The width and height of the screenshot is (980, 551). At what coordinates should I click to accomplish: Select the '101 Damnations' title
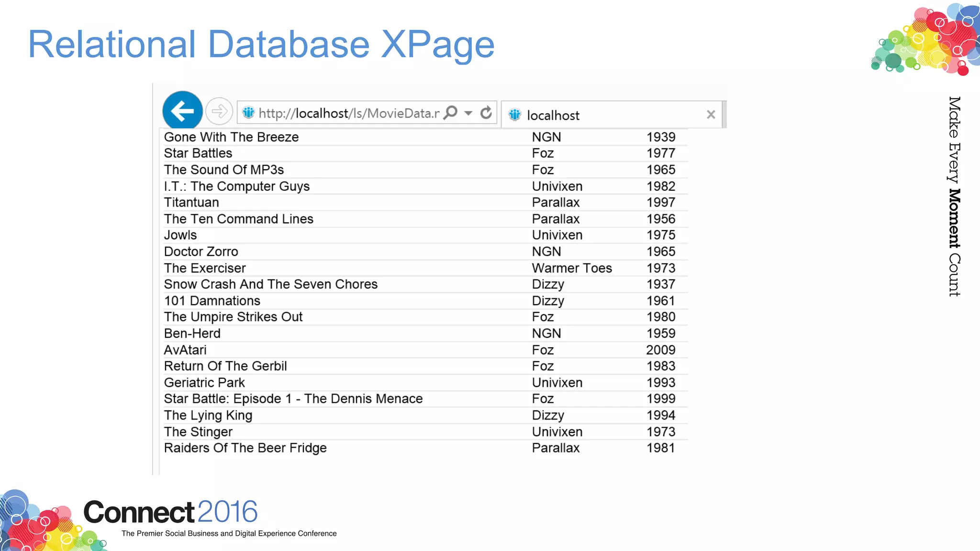coord(212,301)
